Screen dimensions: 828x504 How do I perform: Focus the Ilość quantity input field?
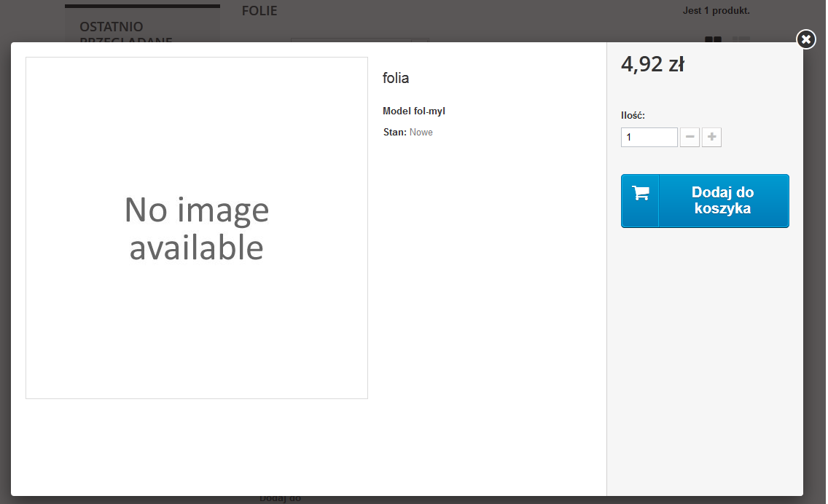[x=649, y=137]
